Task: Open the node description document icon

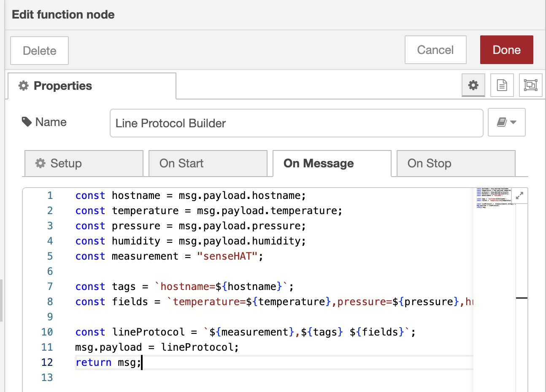Action: point(502,85)
